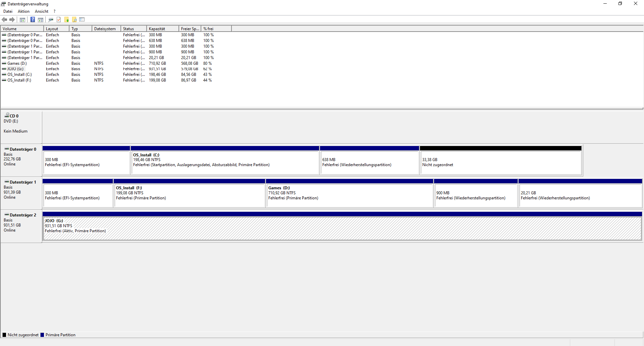Click the OS_Install (C:) volume row icon
This screenshot has height=346, width=644.
tap(4, 75)
